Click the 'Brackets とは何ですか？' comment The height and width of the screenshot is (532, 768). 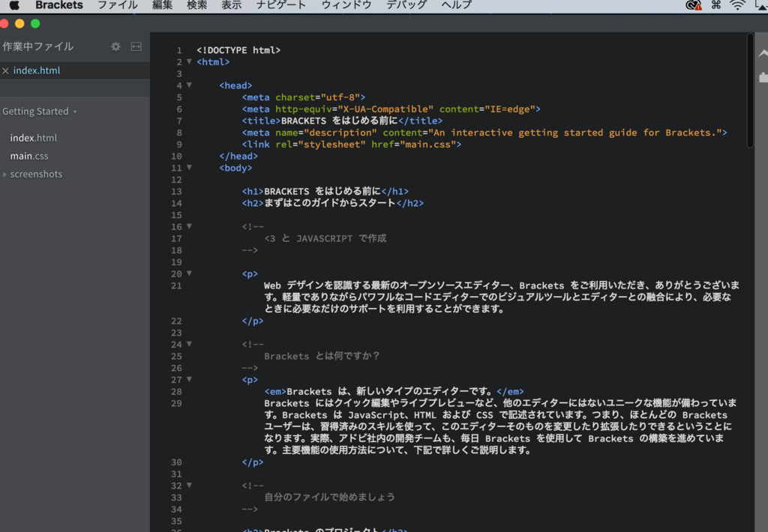coord(322,356)
